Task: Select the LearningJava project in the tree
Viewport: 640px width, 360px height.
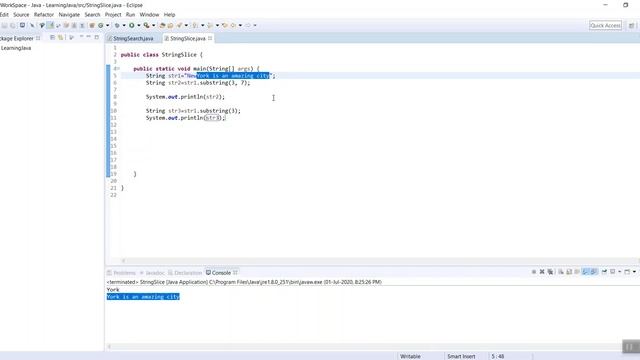Action: point(16,48)
